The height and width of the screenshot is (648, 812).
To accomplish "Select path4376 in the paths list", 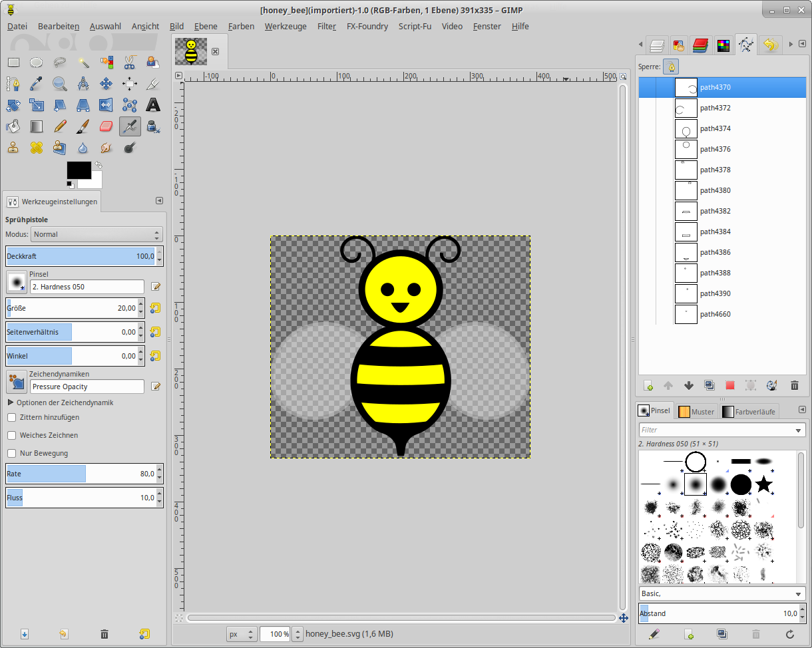I will pos(715,149).
